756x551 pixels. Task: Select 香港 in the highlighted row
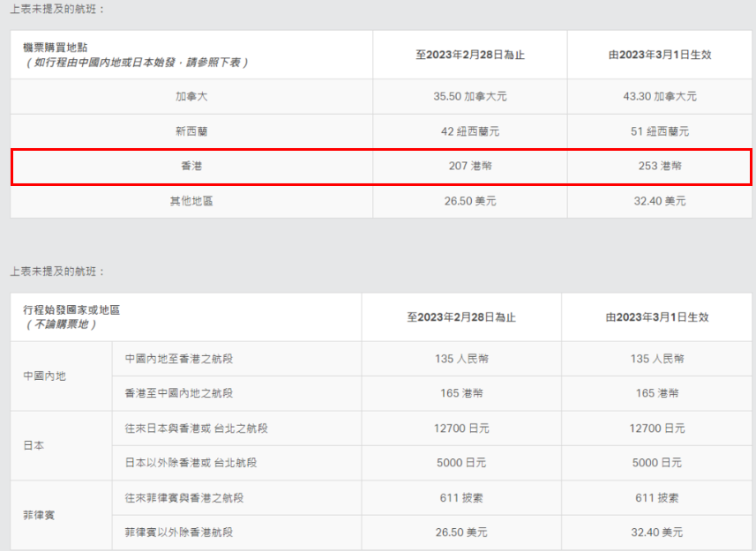191,166
